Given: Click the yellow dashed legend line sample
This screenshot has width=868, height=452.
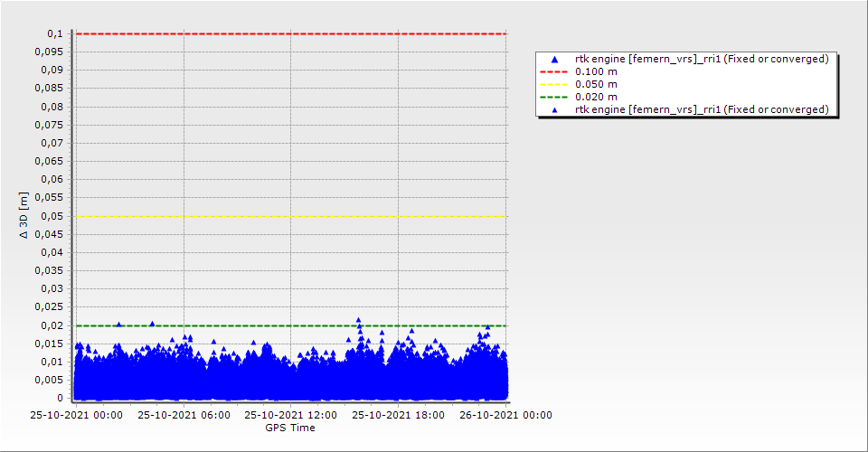Looking at the screenshot, I should (x=555, y=84).
